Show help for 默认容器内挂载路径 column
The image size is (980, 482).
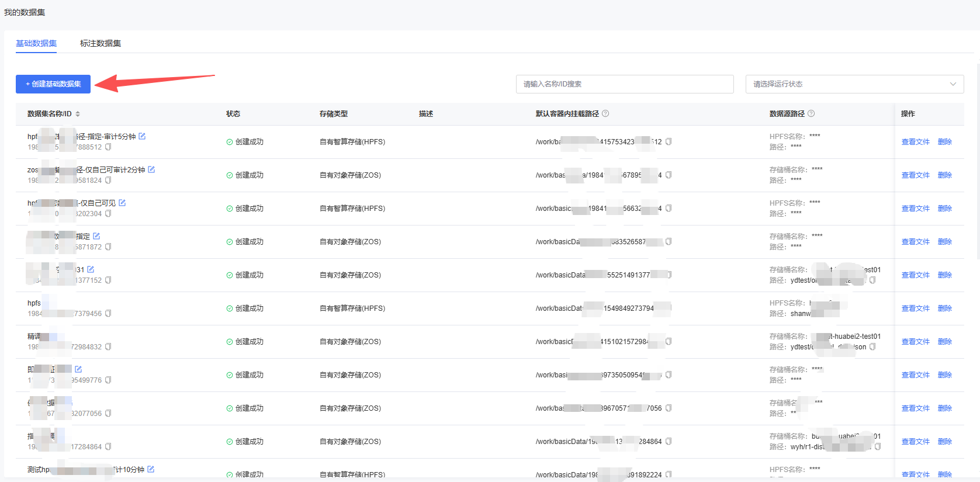[x=605, y=114]
